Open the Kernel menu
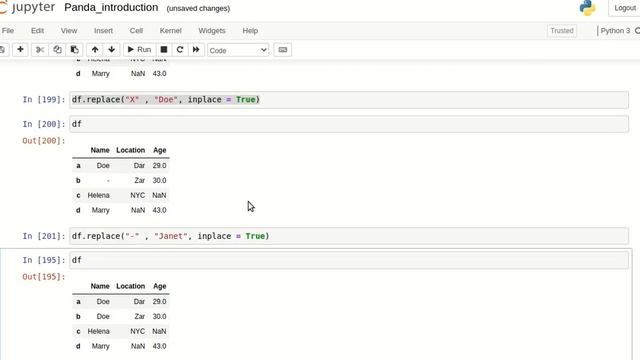 pos(171,31)
